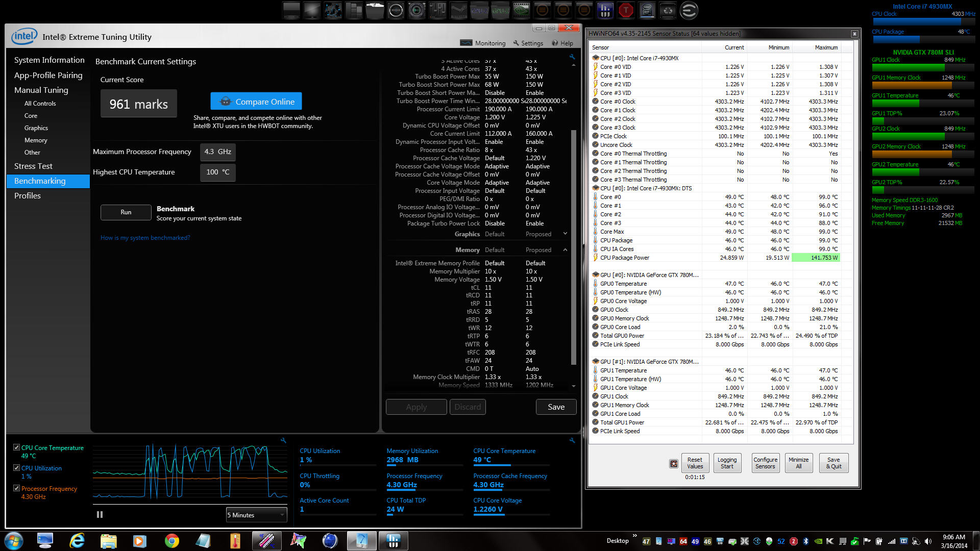The height and width of the screenshot is (551, 980).
Task: Click the volume speaker tray icon
Action: point(928,541)
